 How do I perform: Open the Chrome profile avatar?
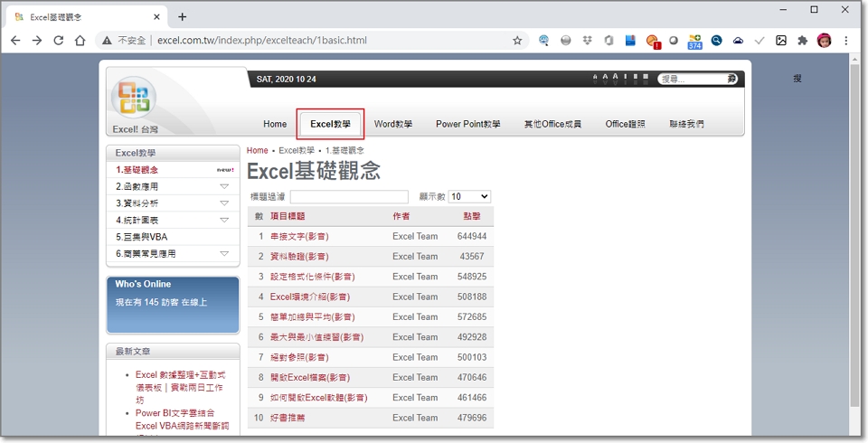[825, 41]
